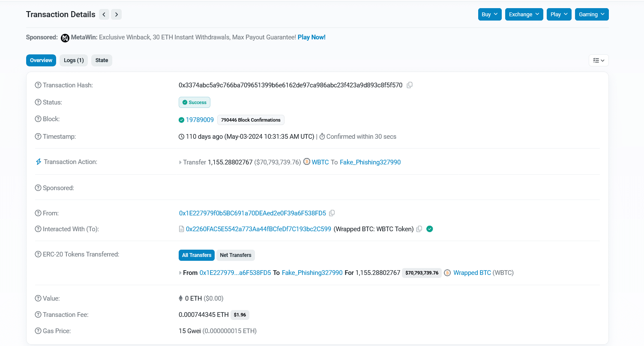Screen dimensions: 644x346
Task: Open Fake_Phishing327990 in Transaction Action
Action: (x=370, y=162)
